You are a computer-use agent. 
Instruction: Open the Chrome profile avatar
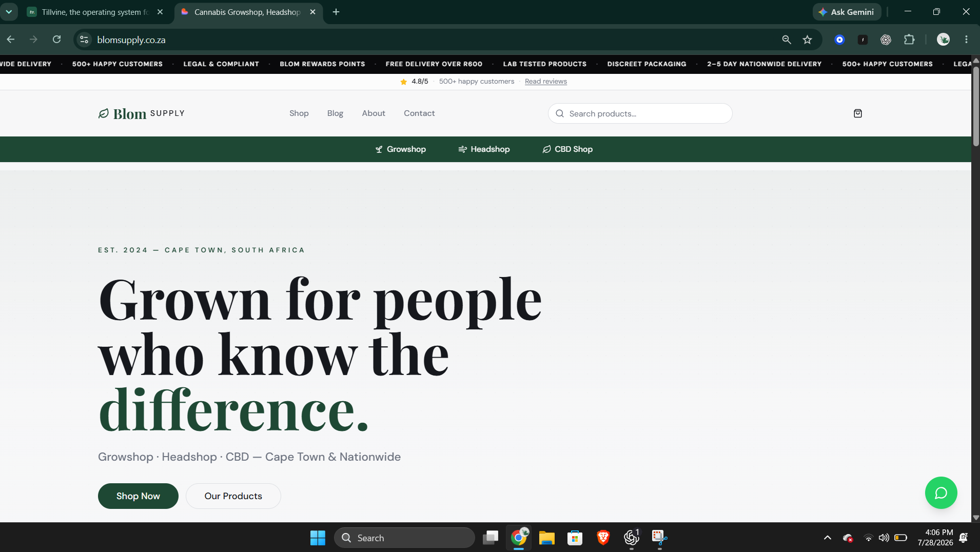coord(943,40)
